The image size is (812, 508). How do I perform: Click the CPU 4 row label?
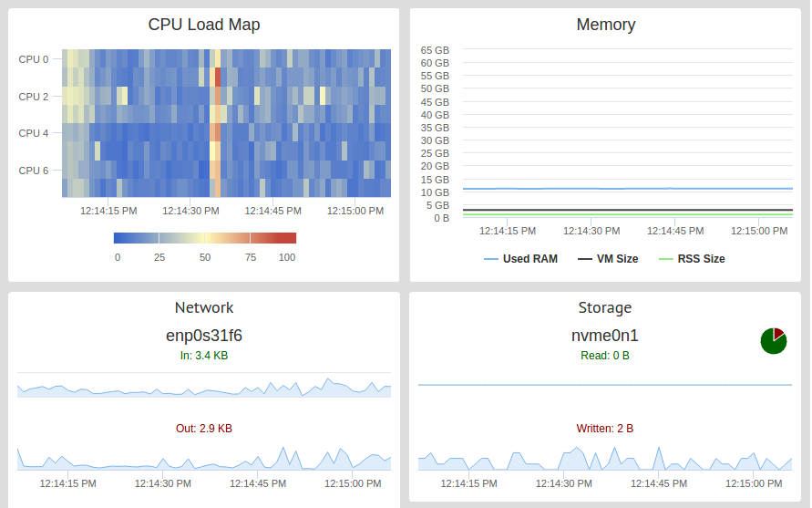[34, 133]
